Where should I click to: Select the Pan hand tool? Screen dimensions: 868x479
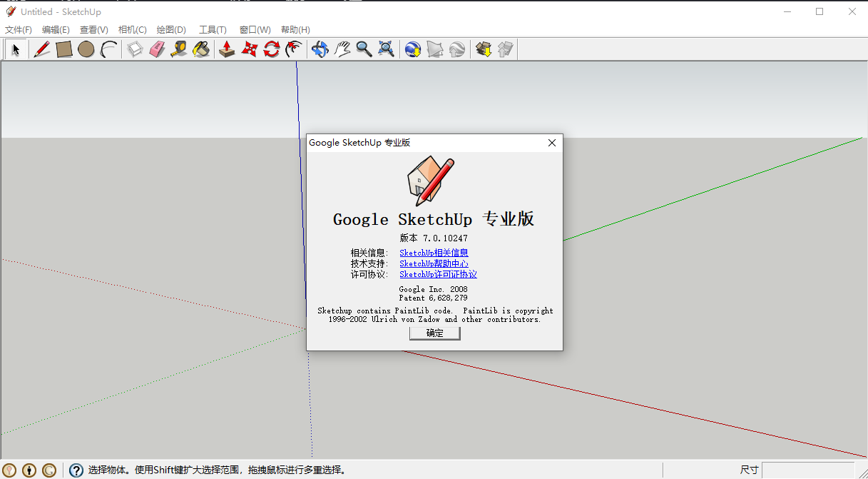coord(342,49)
